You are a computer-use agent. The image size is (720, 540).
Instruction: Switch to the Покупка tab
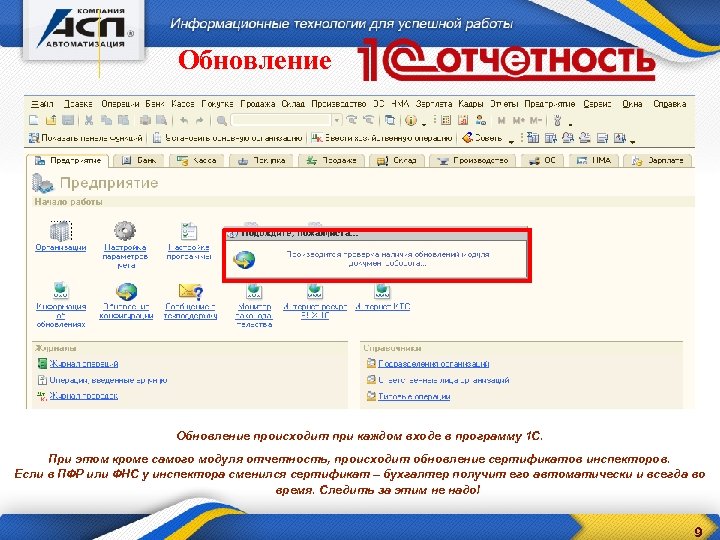pos(261,160)
